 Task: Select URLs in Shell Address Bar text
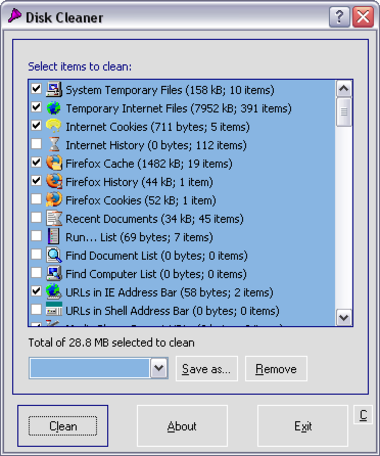pyautogui.click(x=172, y=311)
